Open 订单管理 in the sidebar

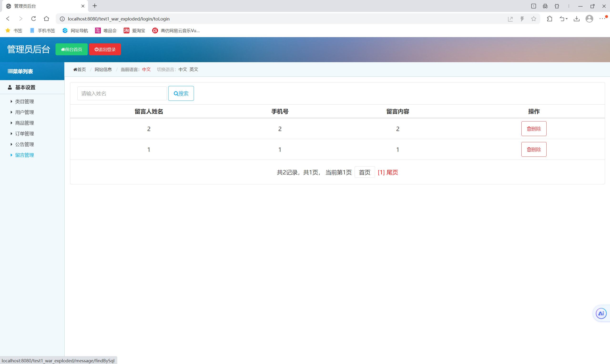point(25,134)
